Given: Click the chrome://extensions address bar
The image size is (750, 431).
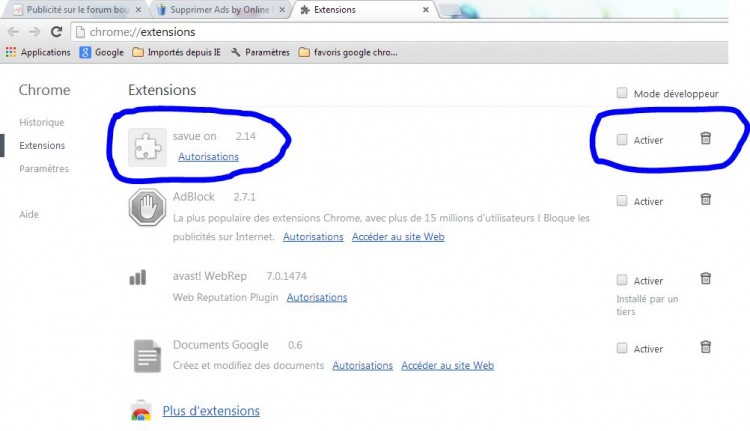Looking at the screenshot, I should (x=399, y=32).
